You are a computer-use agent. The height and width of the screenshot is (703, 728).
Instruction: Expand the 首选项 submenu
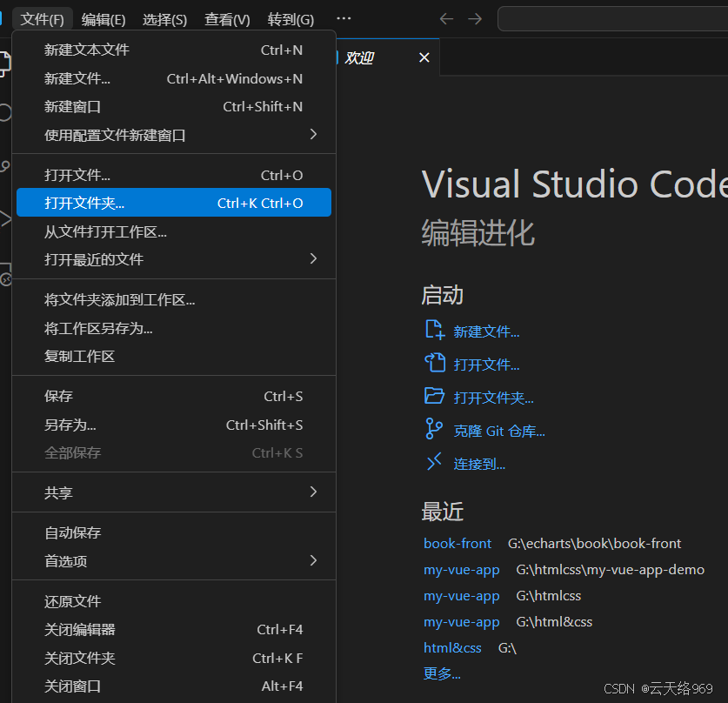tap(174, 561)
